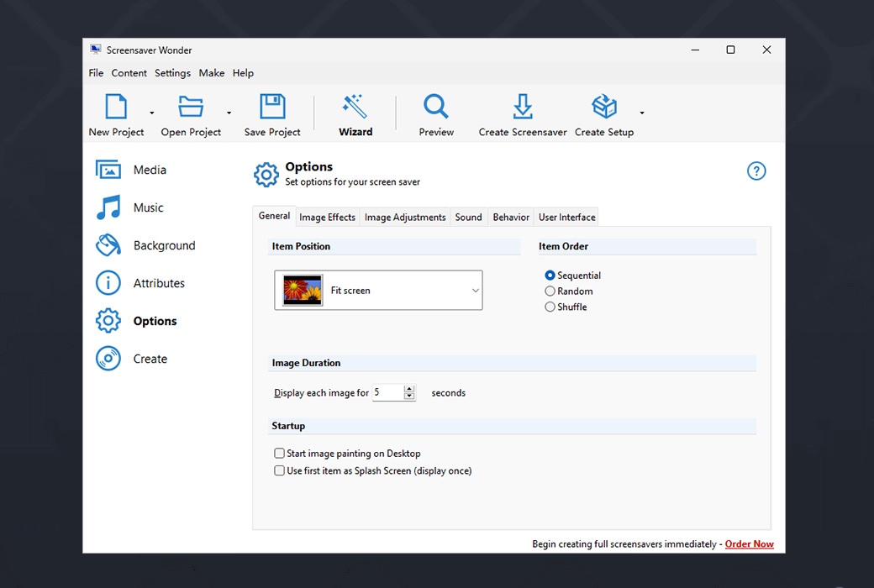Minimize the Screensaver Wonder window
Image resolution: width=874 pixels, height=588 pixels.
[x=695, y=50]
